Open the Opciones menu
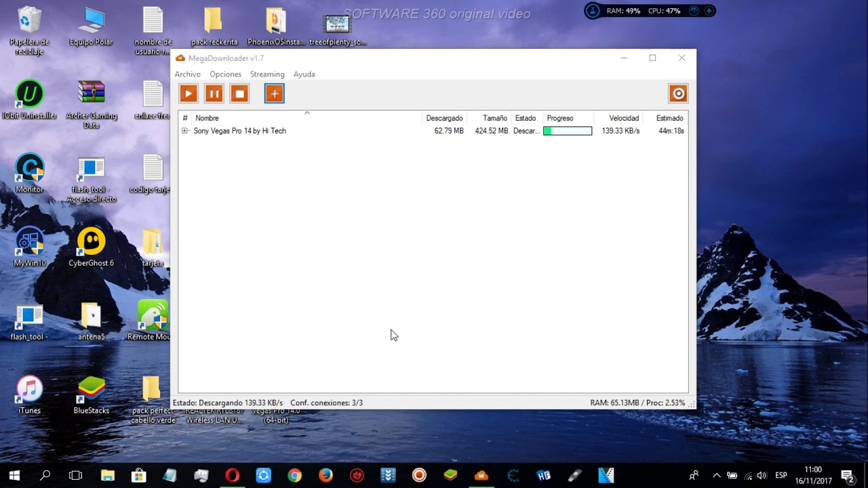This screenshot has height=488, width=868. click(226, 74)
